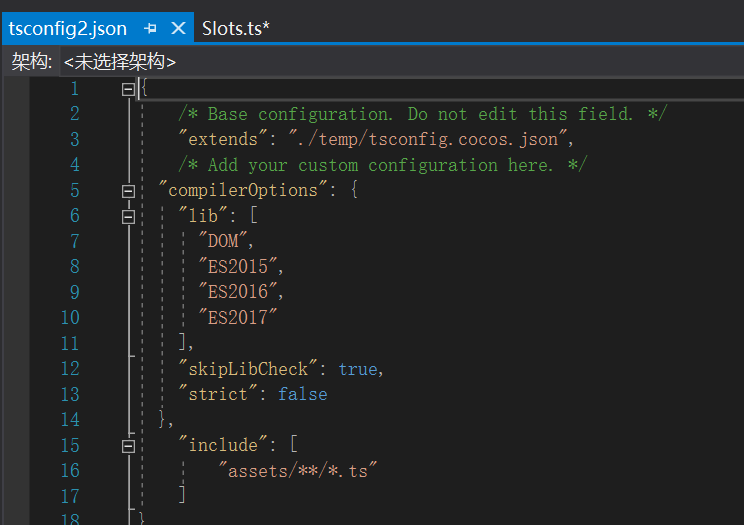Close the tsconfig2.json tab

(179, 28)
